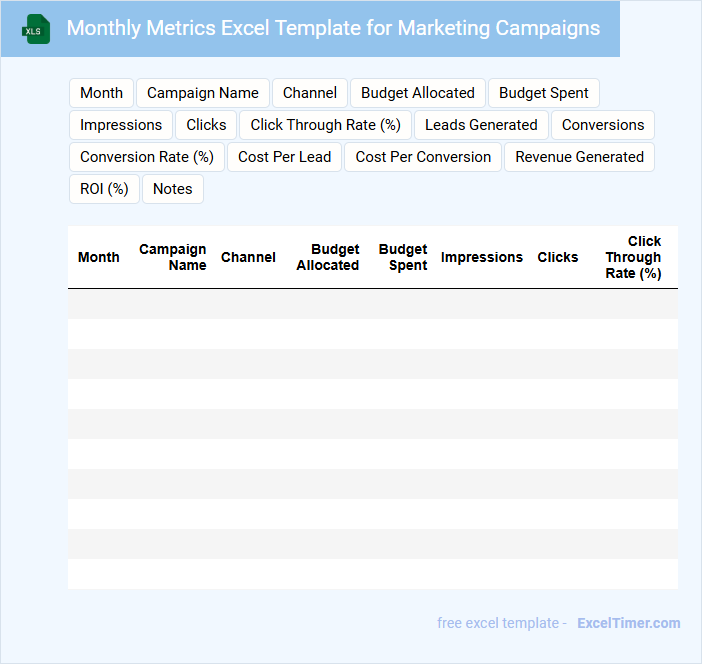This screenshot has height=664, width=702.
Task: Click the first empty table row
Action: [x=372, y=304]
